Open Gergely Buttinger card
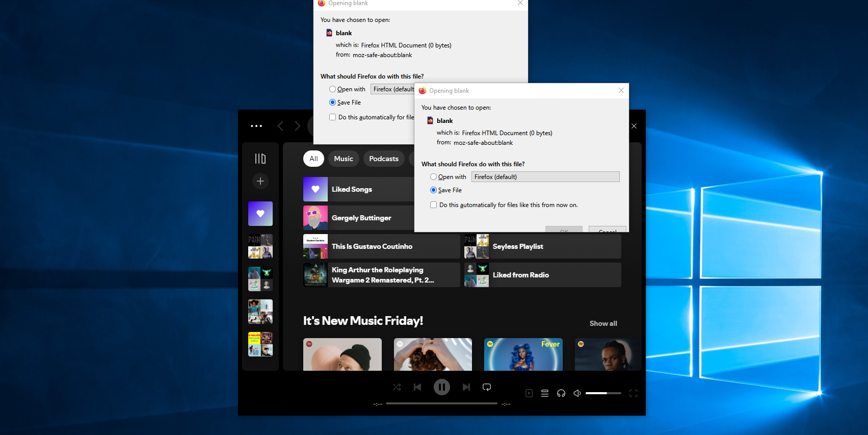The height and width of the screenshot is (435, 868). point(359,218)
